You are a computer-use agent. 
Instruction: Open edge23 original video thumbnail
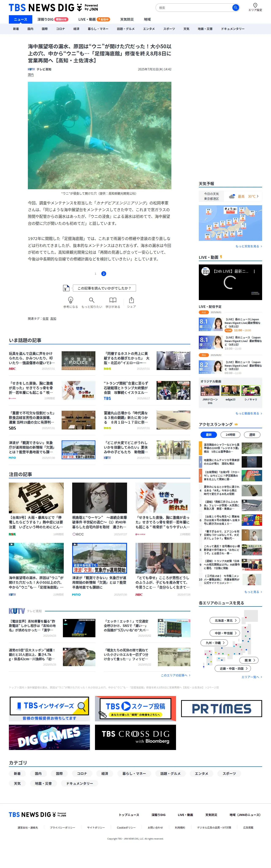[230, 391]
